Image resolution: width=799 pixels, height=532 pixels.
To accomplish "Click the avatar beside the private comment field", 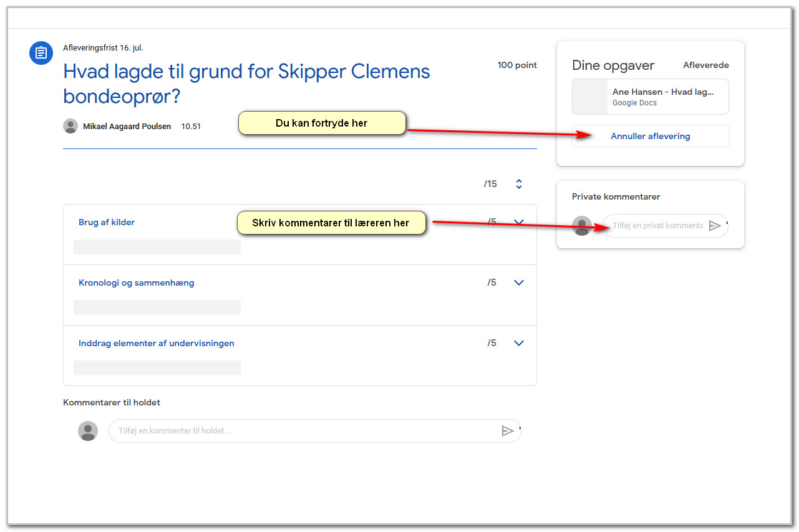I will coord(582,226).
